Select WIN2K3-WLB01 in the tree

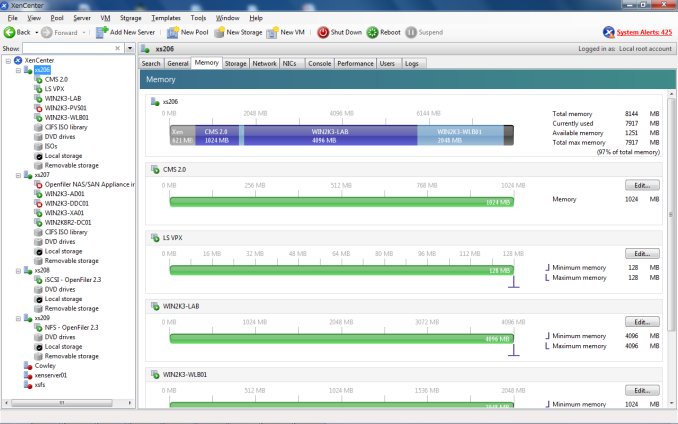[x=67, y=118]
